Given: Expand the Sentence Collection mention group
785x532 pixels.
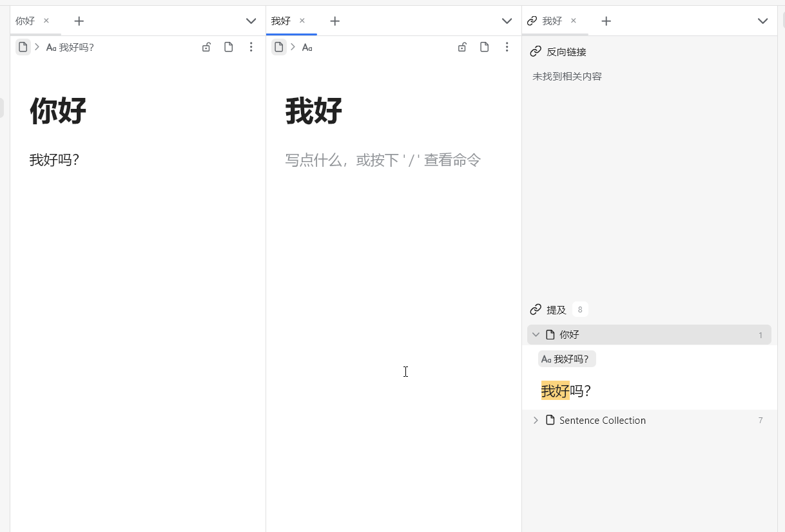Looking at the screenshot, I should [x=536, y=421].
